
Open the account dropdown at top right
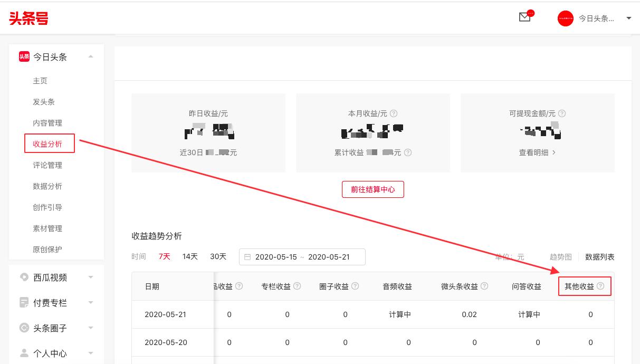click(628, 18)
